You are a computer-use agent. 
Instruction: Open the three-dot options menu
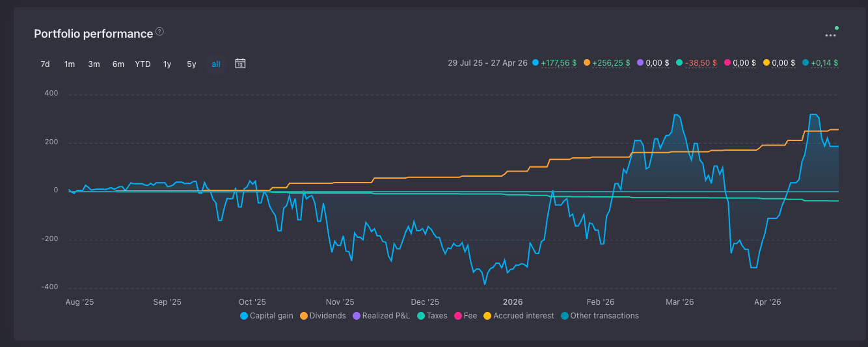pos(830,35)
